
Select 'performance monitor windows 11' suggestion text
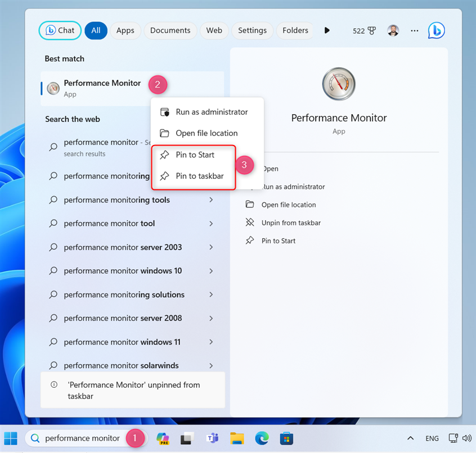(122, 342)
